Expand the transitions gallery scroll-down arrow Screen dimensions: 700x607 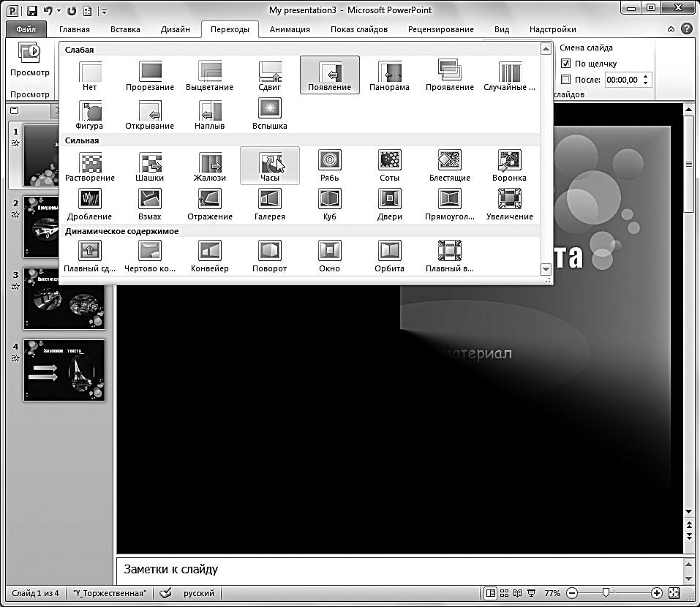coord(546,269)
